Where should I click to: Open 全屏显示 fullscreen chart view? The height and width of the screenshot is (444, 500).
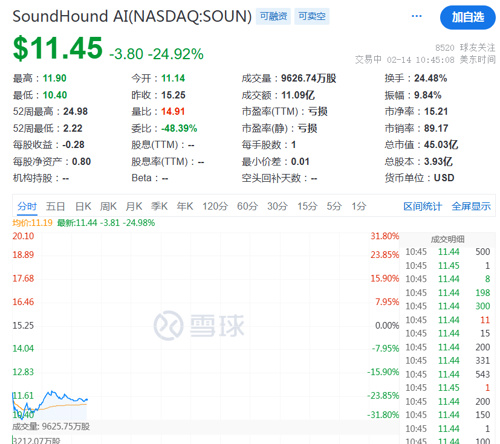471,206
